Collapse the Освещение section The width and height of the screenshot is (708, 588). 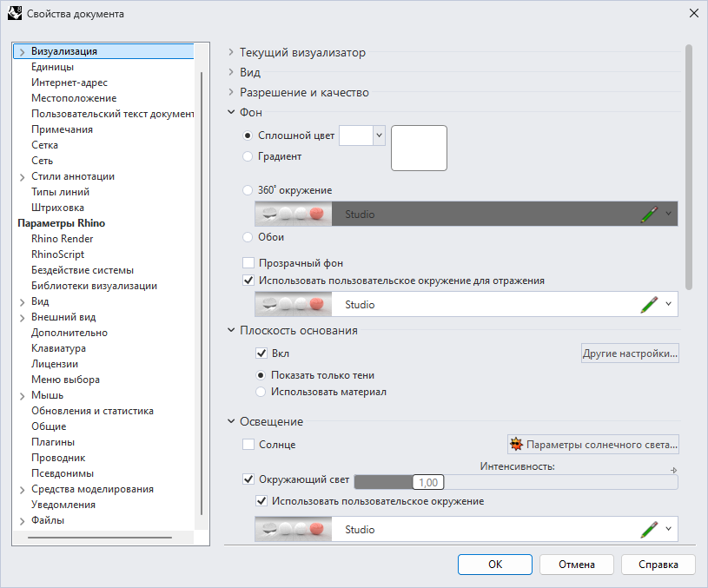231,421
